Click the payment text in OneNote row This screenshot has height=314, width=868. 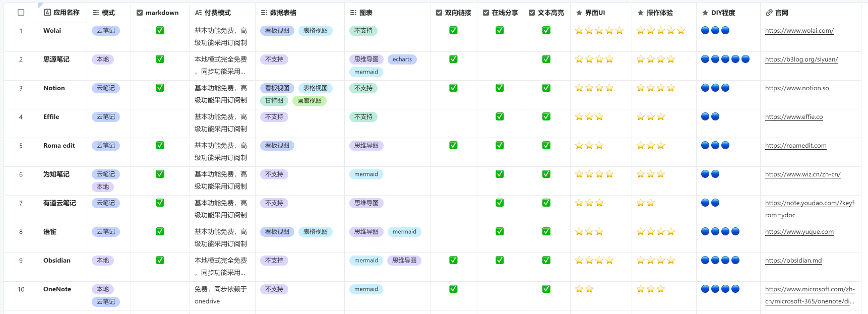[221, 295]
